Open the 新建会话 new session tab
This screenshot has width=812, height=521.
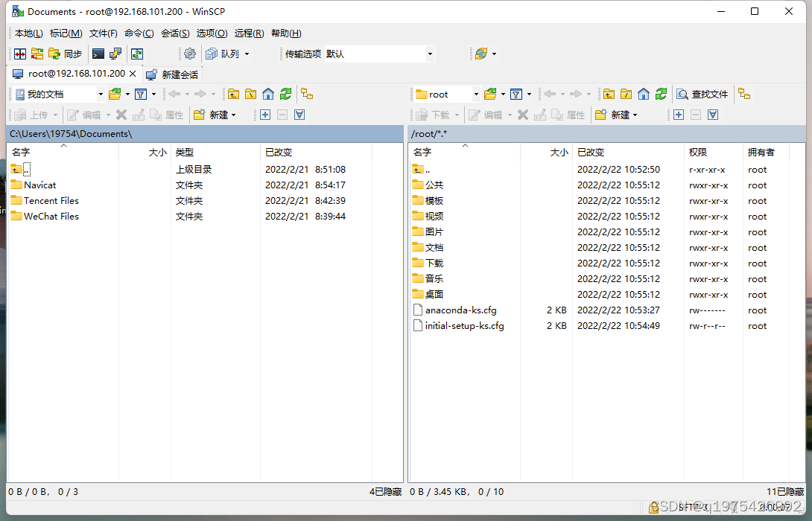pos(172,74)
